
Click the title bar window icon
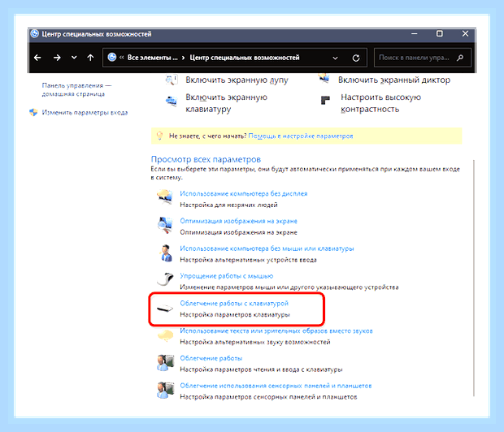pyautogui.click(x=35, y=34)
